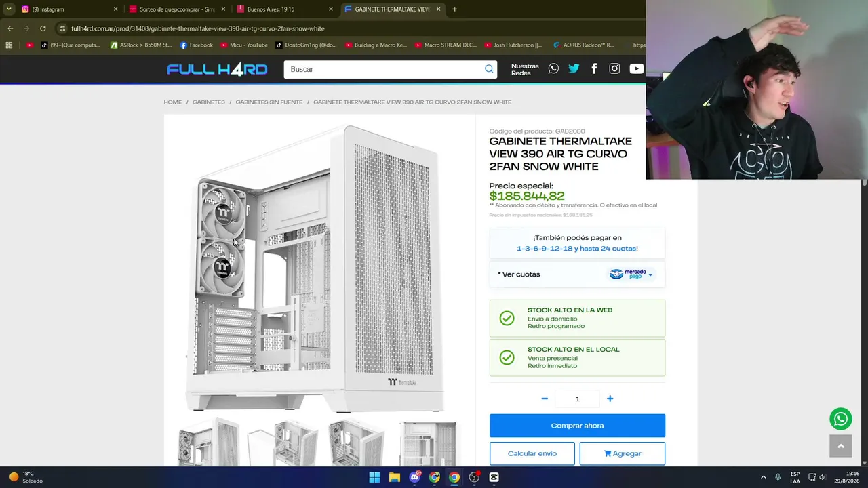Open the AORUS Radeon bookmark
This screenshot has width=868, height=488.
583,45
